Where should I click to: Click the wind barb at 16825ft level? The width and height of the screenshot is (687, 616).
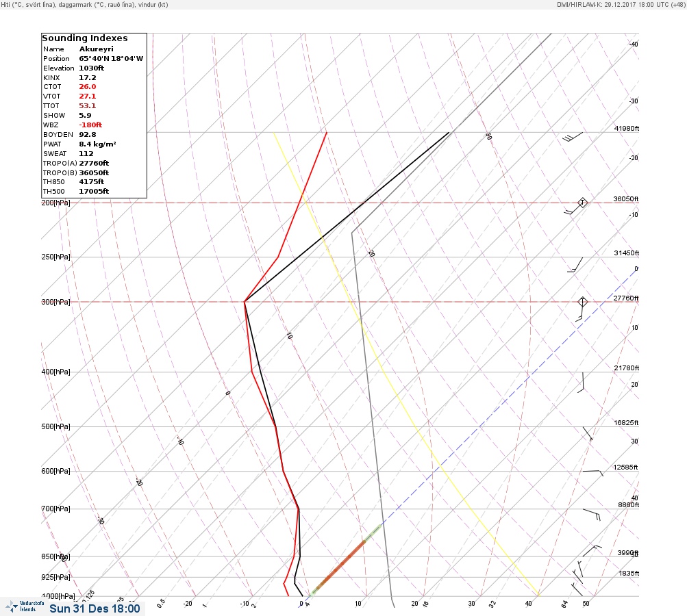click(588, 433)
